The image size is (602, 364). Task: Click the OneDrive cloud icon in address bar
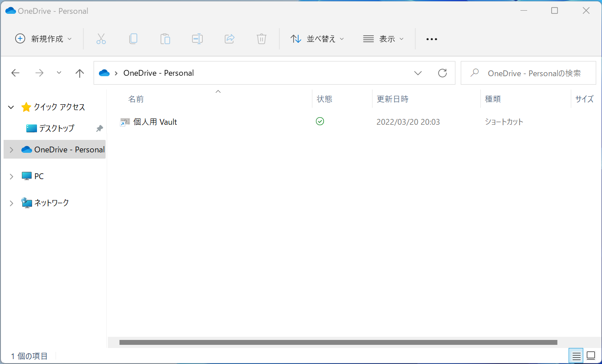[x=104, y=73]
